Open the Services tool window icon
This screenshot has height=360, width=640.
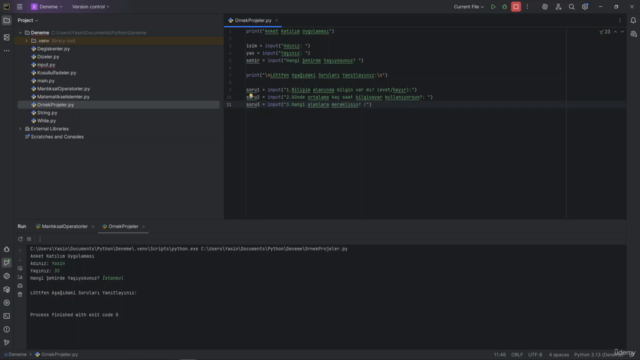[7, 303]
